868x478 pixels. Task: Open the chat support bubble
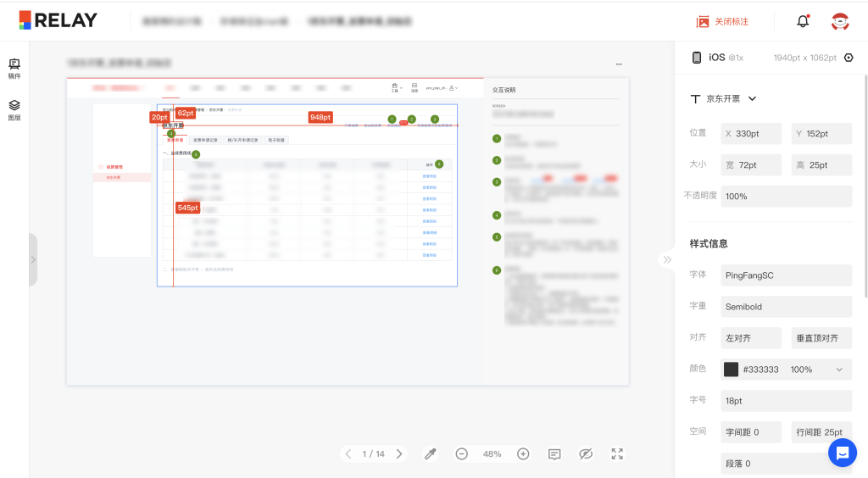(x=843, y=453)
